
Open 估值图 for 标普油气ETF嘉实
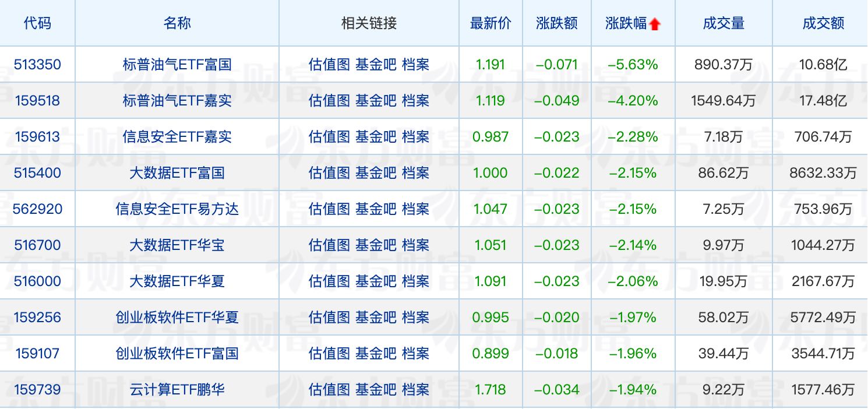[329, 101]
